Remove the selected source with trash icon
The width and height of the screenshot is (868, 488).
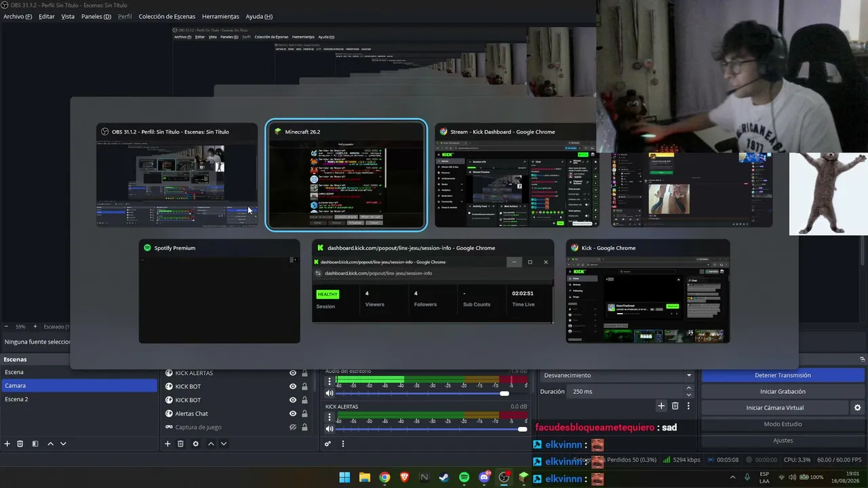180,444
